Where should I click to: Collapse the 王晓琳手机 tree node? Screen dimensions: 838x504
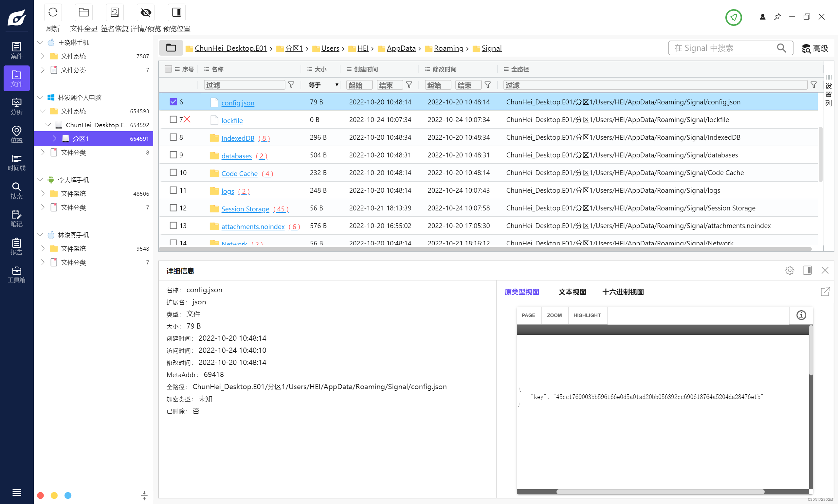point(40,43)
